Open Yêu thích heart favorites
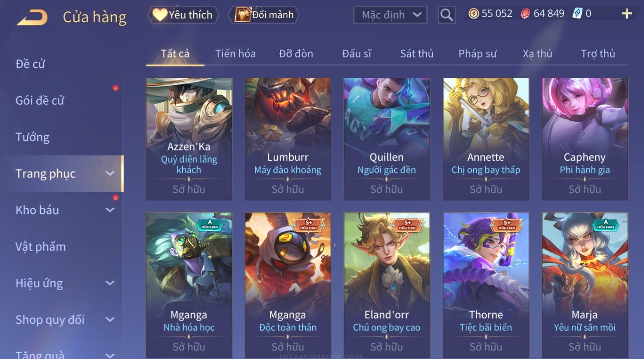644x359 pixels. (183, 15)
